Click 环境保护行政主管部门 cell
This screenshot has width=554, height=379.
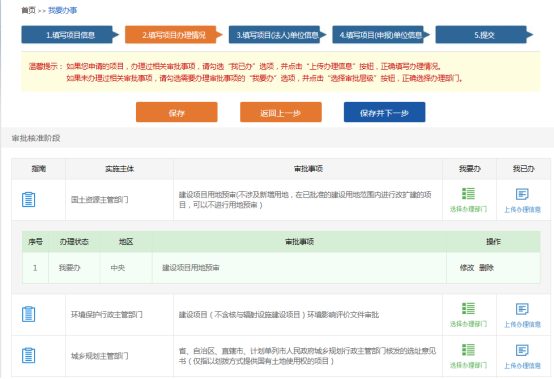point(119,314)
